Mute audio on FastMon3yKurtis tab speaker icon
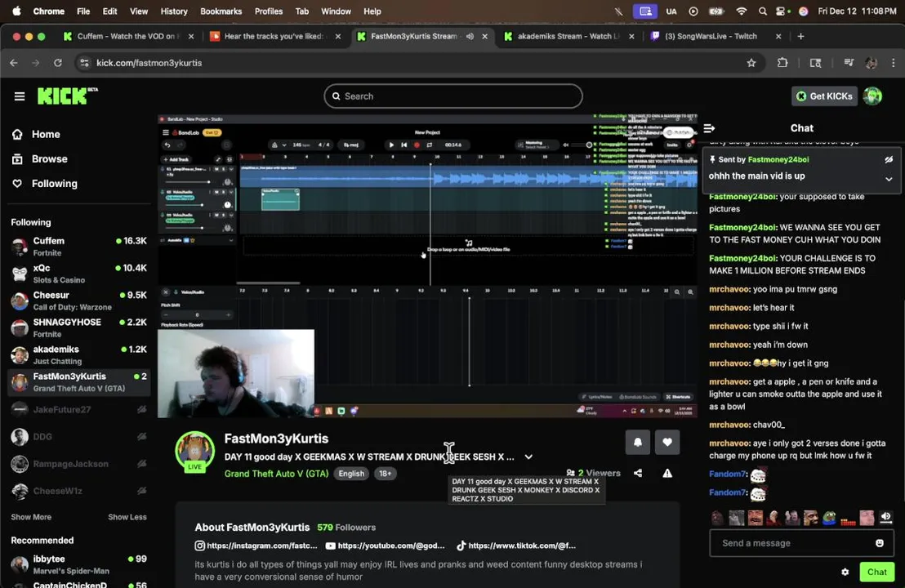Viewport: 905px width, 588px height. click(470, 37)
